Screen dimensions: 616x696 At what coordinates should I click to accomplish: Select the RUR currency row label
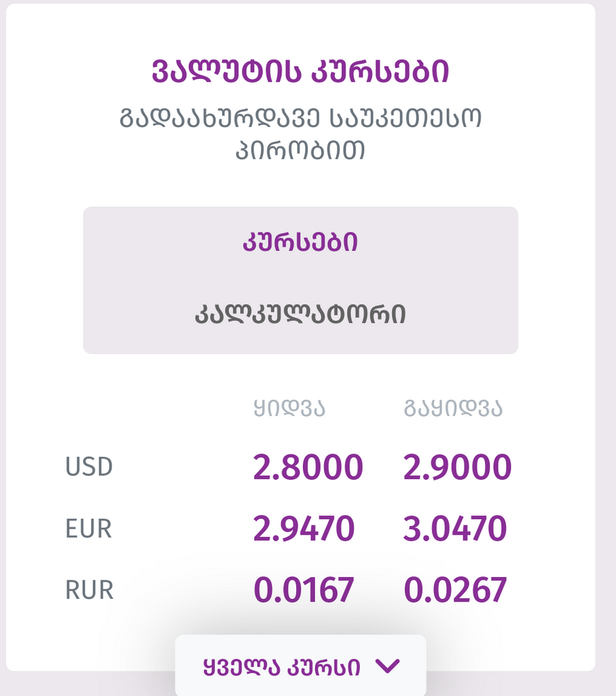pos(89,589)
